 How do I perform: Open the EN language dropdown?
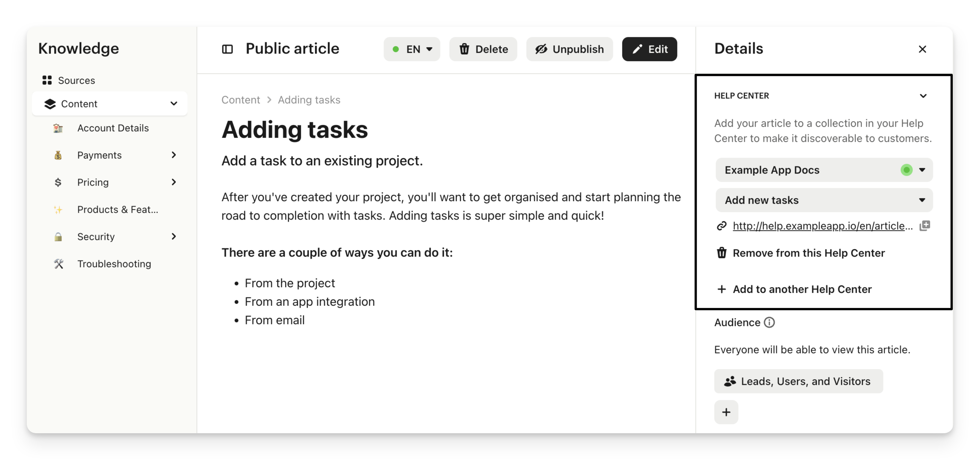(412, 49)
